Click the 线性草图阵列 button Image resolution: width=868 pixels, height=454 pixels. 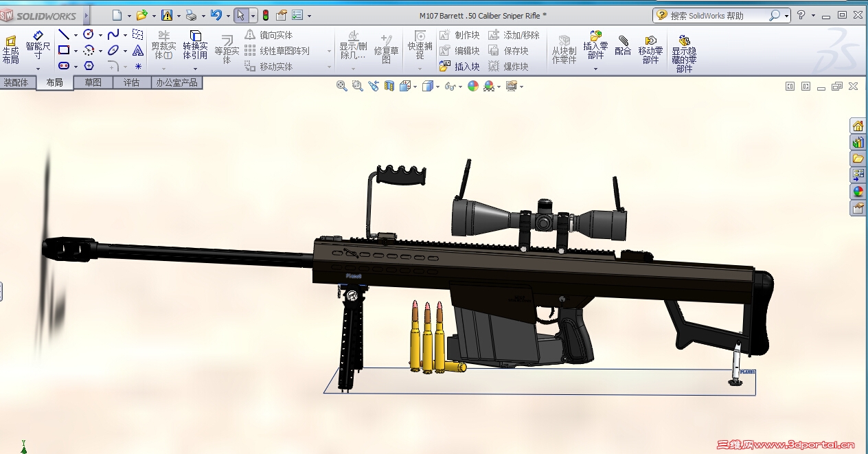277,50
